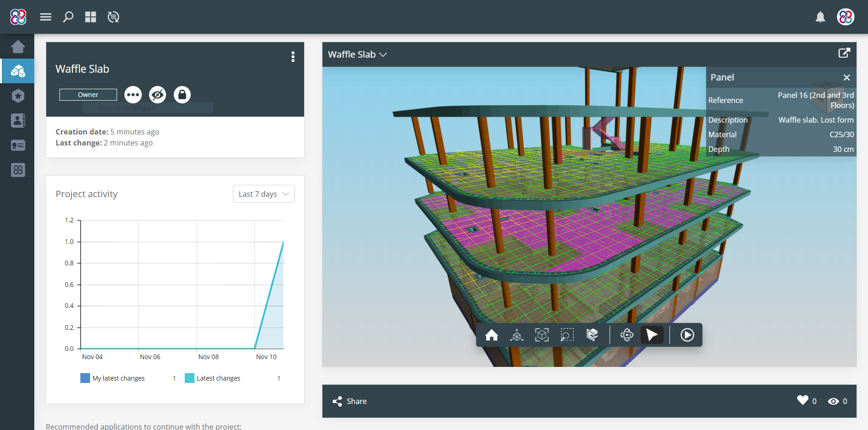
Task: Click the Owner role button
Action: tap(88, 95)
